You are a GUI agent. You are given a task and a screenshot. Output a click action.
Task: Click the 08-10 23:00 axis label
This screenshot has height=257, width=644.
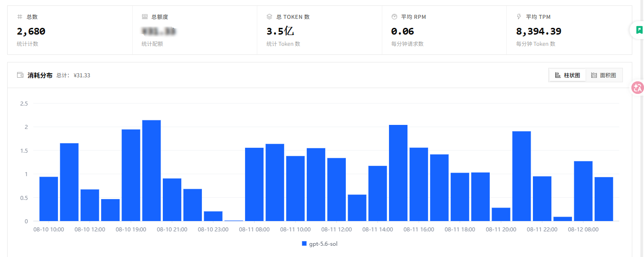[213, 230]
